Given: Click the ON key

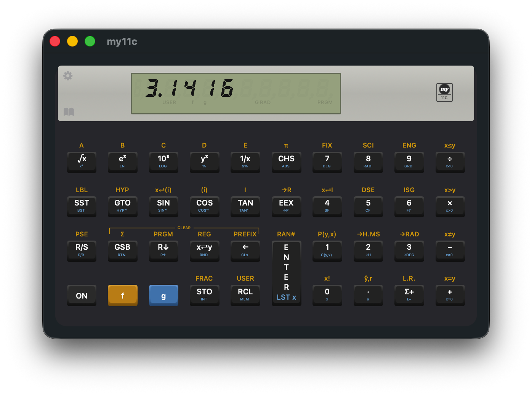Looking at the screenshot, I should tap(82, 295).
